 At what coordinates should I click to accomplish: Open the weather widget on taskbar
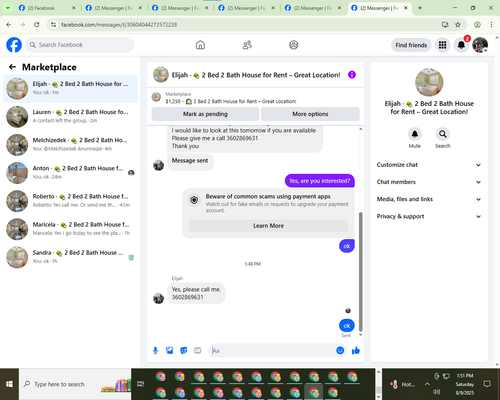pyautogui.click(x=402, y=384)
